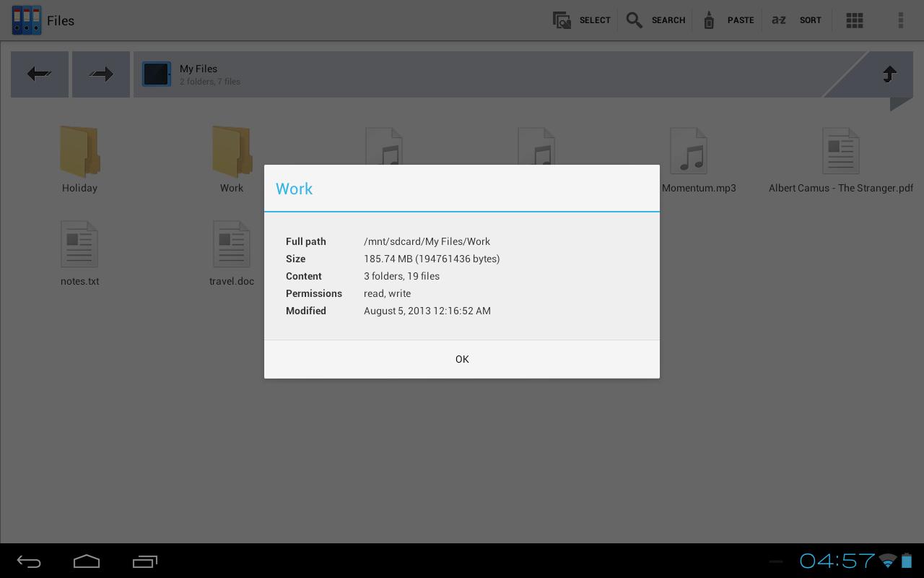Screen dimensions: 924x578
Task: Click the Files app title text
Action: click(x=61, y=21)
